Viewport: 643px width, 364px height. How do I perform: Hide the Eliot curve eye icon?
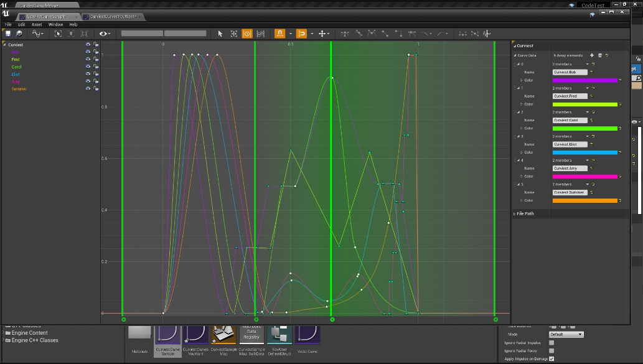tap(88, 74)
